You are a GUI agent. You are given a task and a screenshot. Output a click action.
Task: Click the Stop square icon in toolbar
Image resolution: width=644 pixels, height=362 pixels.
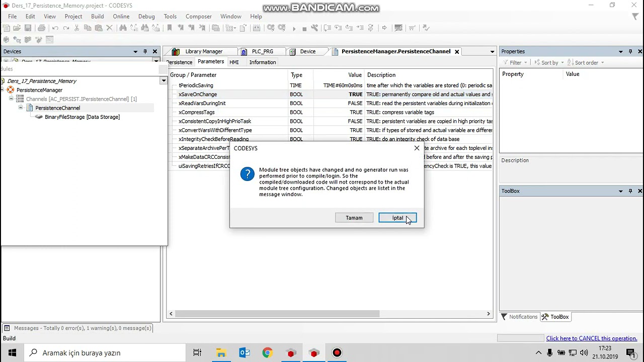pos(304,29)
